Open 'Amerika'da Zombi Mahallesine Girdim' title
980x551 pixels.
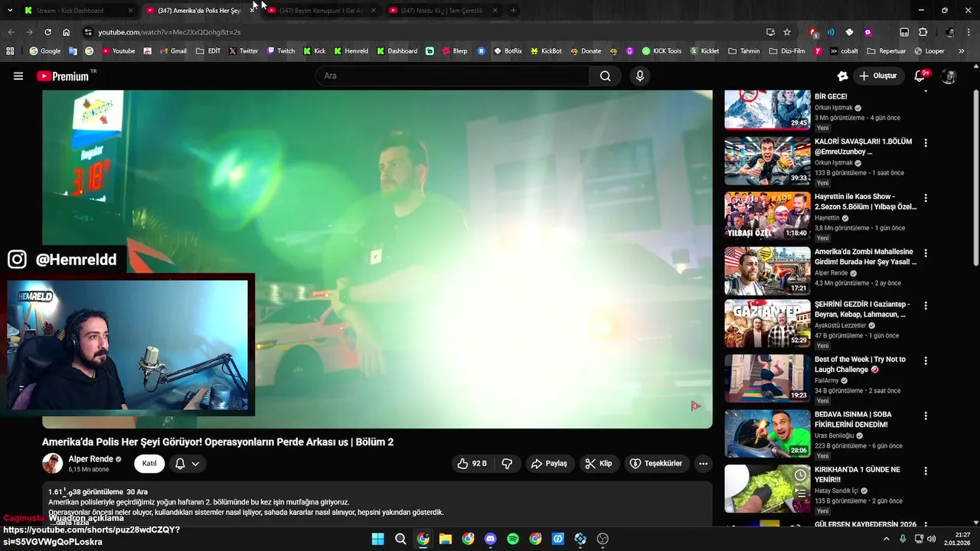pos(865,256)
